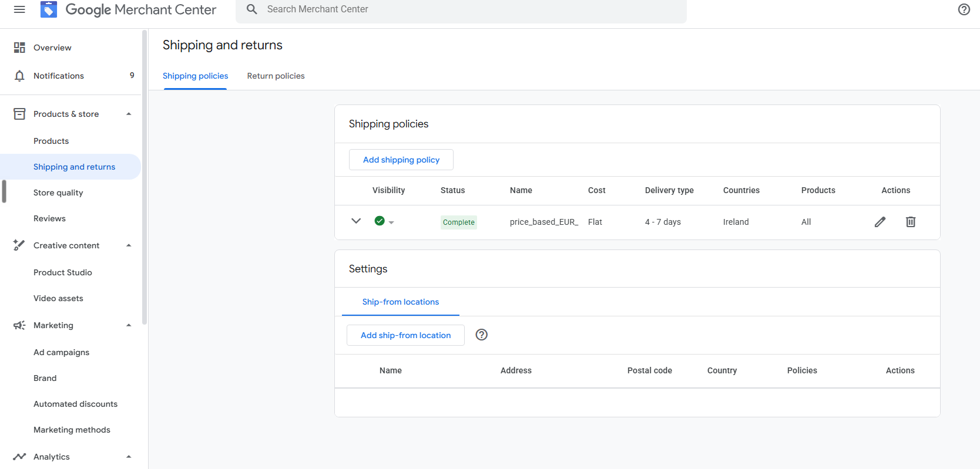This screenshot has width=980, height=469.
Task: Open the hamburger main menu
Action: 19,9
